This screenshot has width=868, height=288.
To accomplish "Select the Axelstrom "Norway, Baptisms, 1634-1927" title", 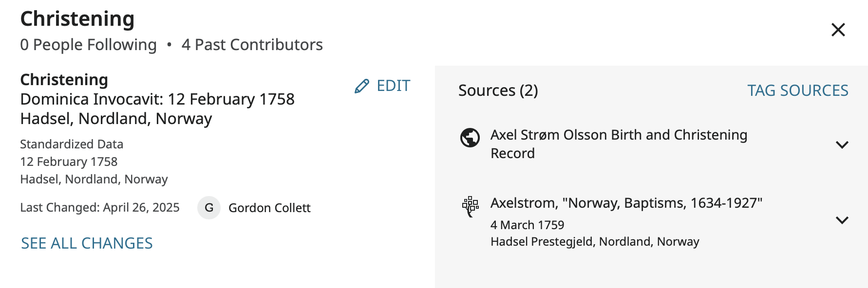I will pos(626,203).
